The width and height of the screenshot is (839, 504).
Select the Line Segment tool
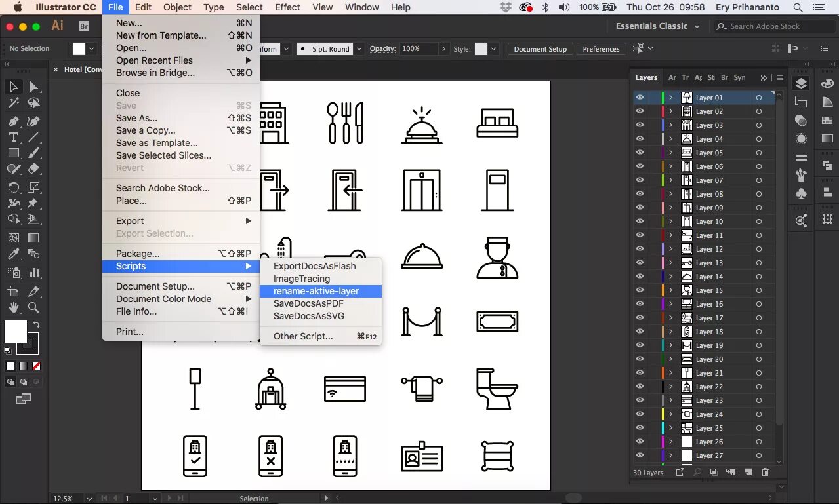(33, 137)
